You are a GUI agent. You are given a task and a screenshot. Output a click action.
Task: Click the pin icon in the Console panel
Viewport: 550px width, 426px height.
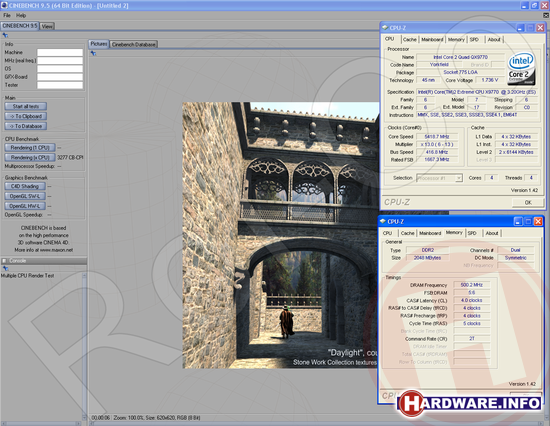(x=5, y=268)
